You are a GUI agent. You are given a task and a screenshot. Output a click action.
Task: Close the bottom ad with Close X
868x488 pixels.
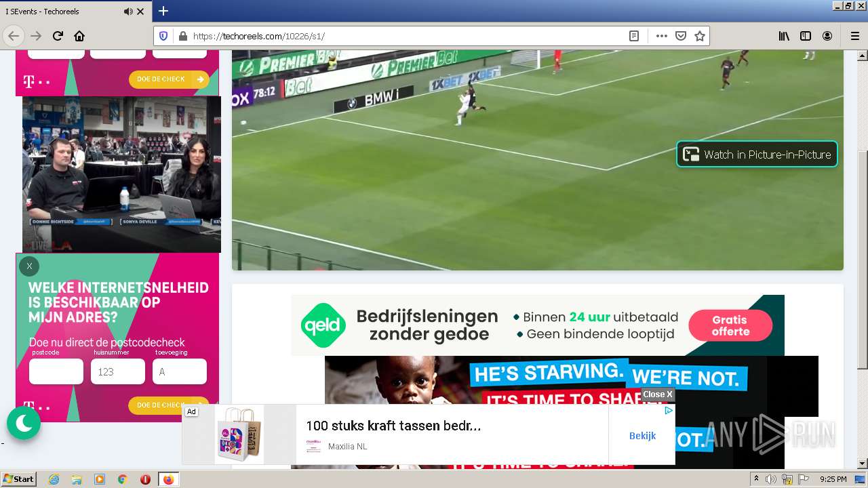(658, 394)
